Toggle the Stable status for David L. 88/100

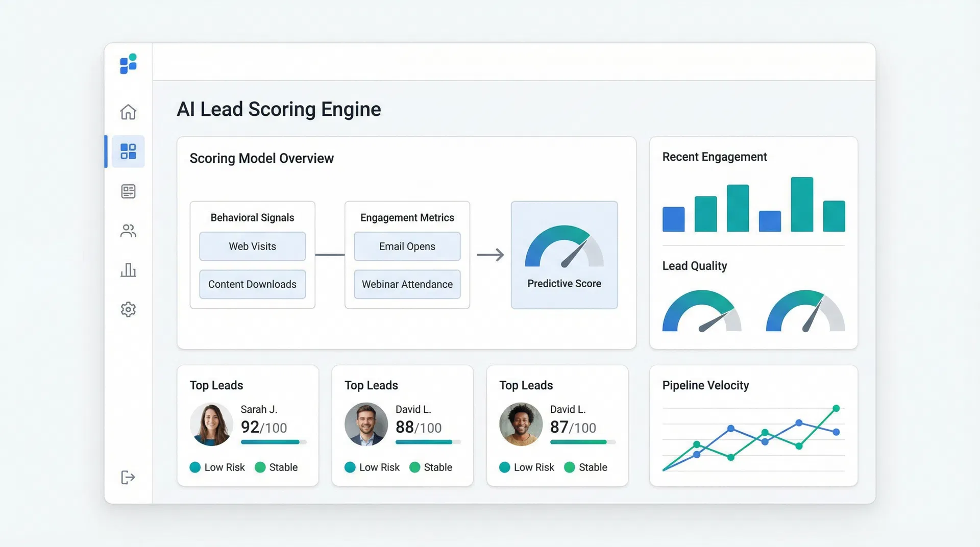point(431,467)
